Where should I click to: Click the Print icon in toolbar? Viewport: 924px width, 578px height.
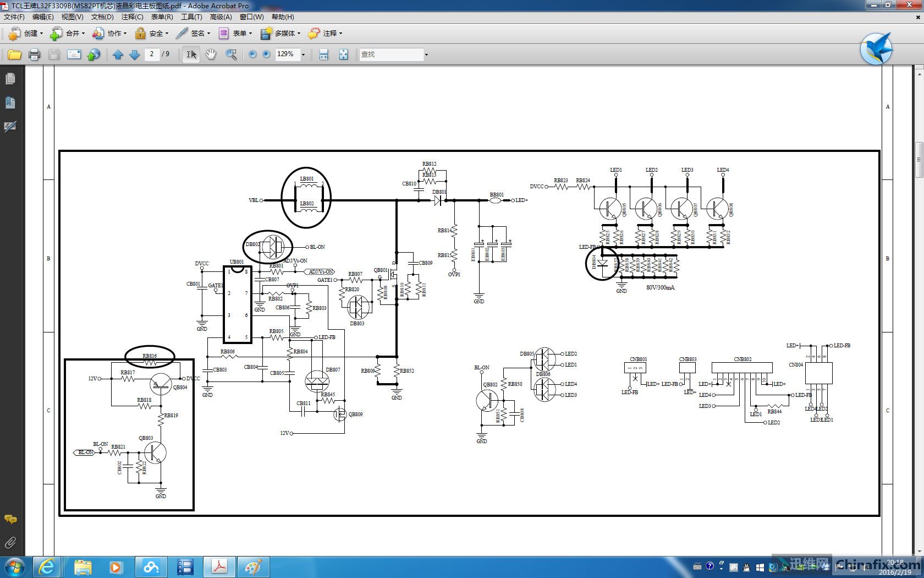[34, 54]
